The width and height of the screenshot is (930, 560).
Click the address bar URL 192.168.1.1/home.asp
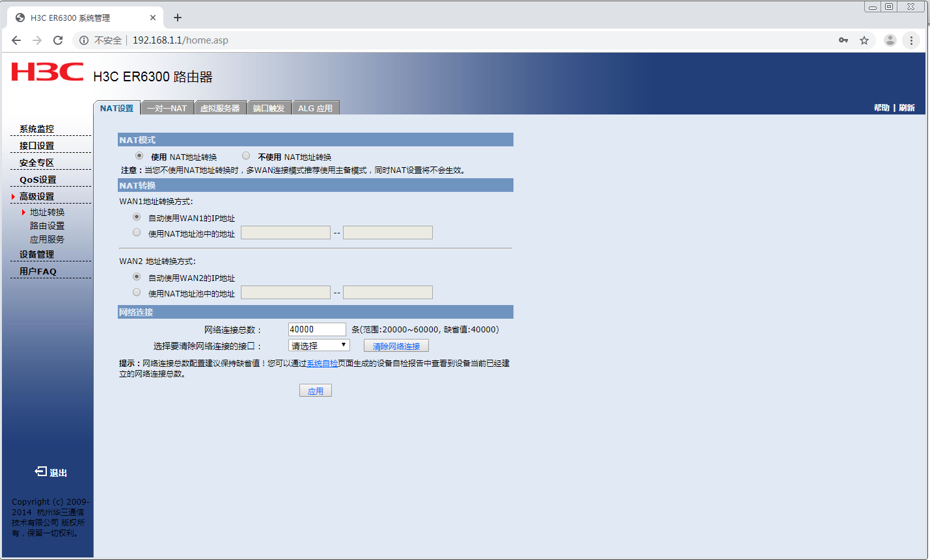point(180,40)
